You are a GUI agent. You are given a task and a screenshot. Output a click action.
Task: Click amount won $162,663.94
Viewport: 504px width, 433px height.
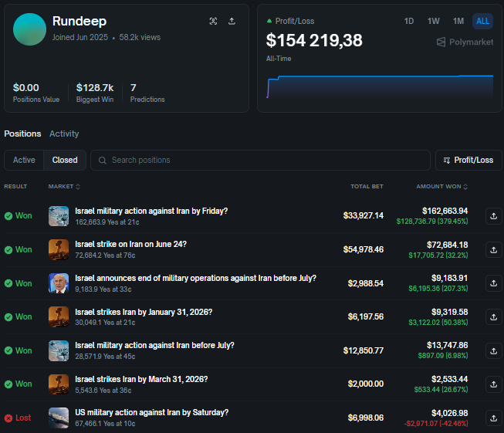tap(445, 211)
